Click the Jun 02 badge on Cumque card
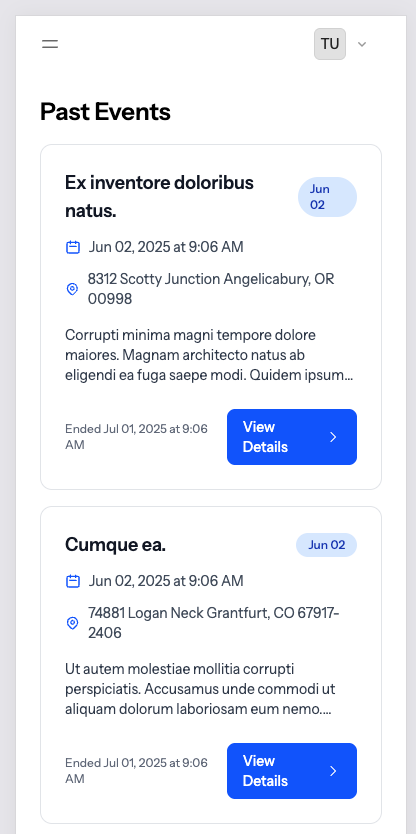The width and height of the screenshot is (416, 834). coord(326,545)
